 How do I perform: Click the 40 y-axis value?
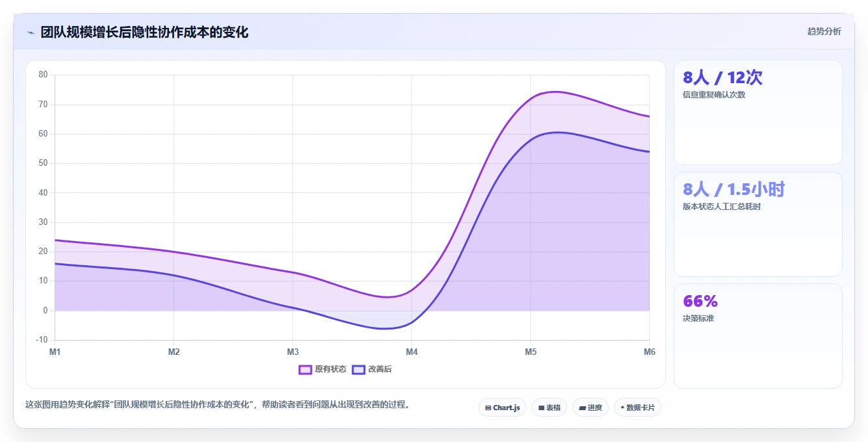(43, 192)
